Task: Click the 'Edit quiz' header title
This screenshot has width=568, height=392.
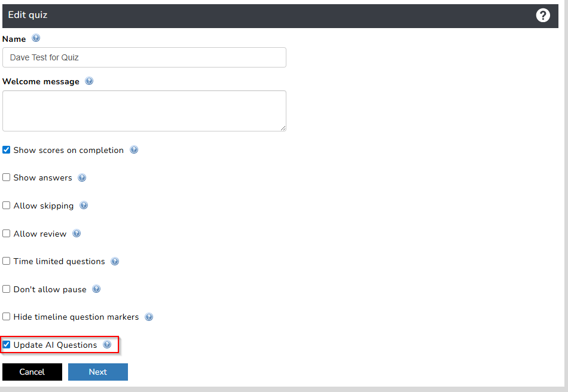Action: (28, 15)
